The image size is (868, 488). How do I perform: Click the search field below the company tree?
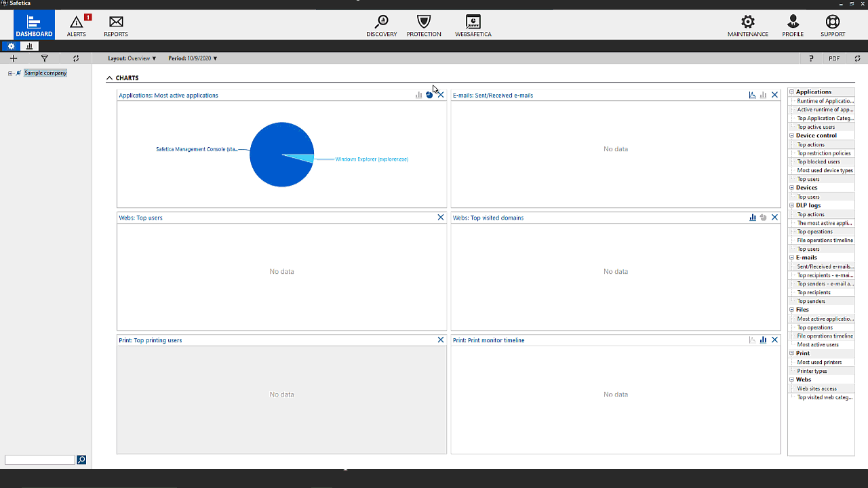click(39, 460)
